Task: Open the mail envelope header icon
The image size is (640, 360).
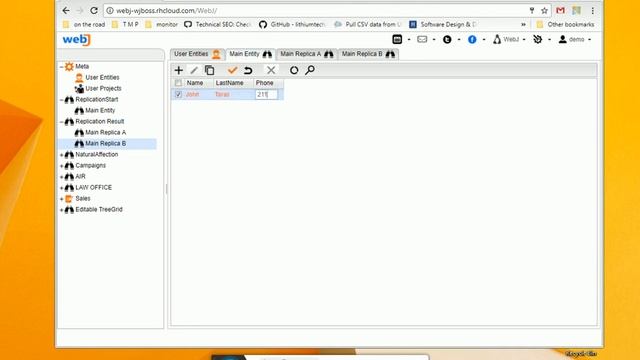Action: [x=422, y=39]
